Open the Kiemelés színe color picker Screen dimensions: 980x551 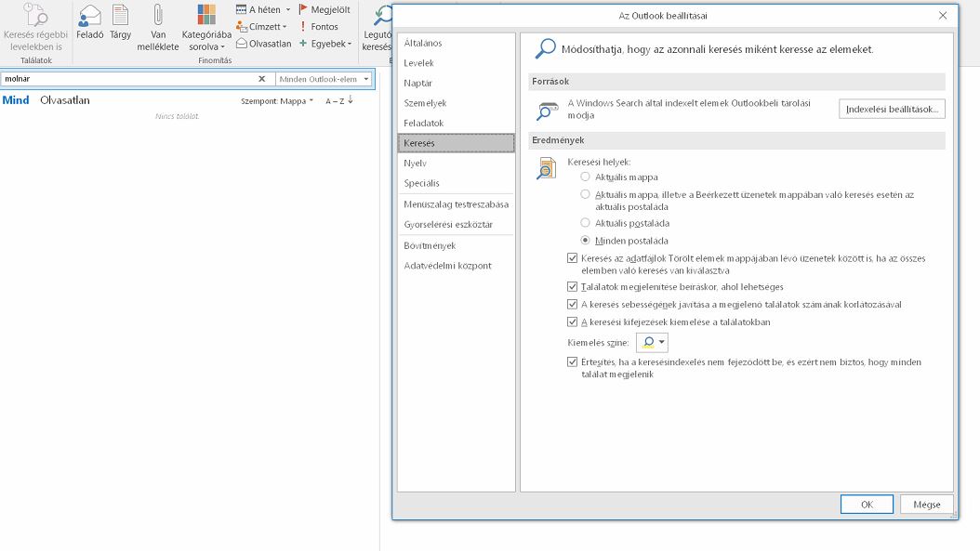pyautogui.click(x=652, y=342)
